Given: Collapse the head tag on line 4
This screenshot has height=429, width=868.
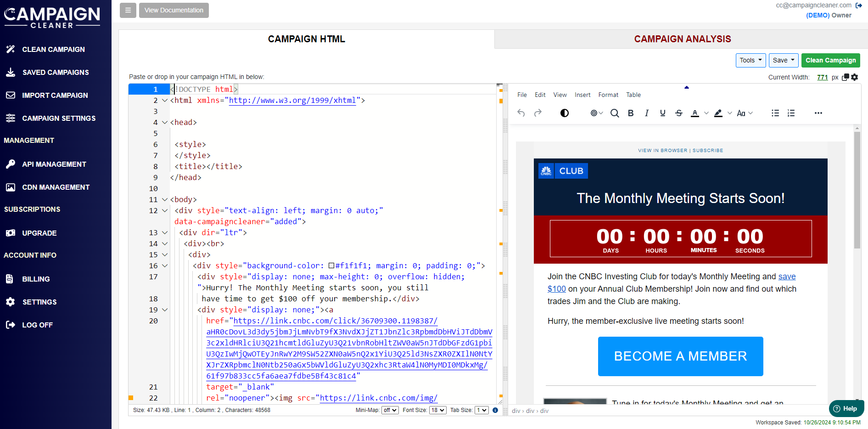Looking at the screenshot, I should [165, 123].
